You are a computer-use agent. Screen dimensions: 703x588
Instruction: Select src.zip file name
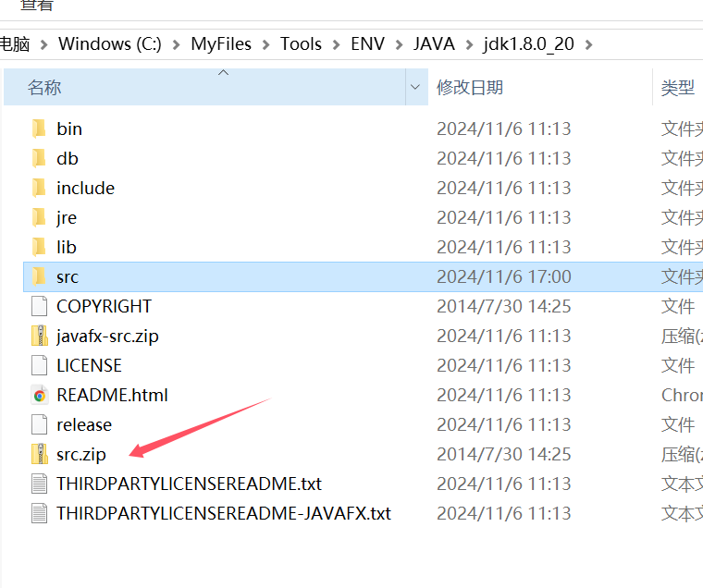coord(81,455)
